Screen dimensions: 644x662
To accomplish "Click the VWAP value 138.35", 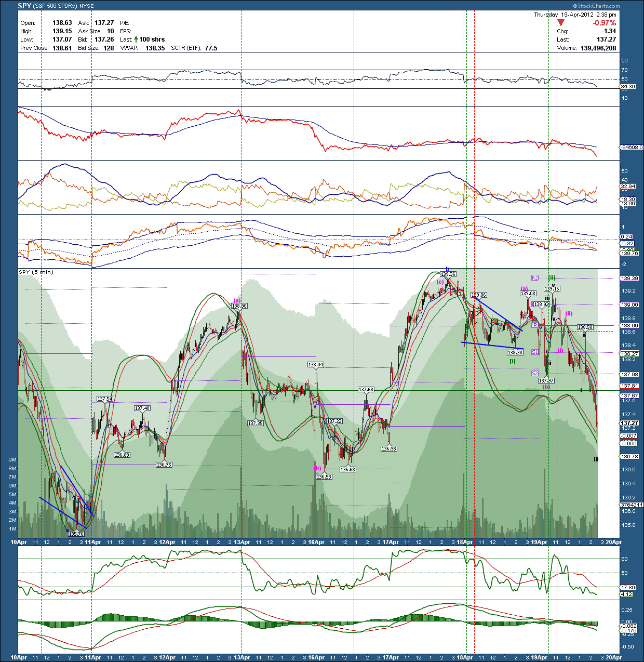I will (155, 48).
